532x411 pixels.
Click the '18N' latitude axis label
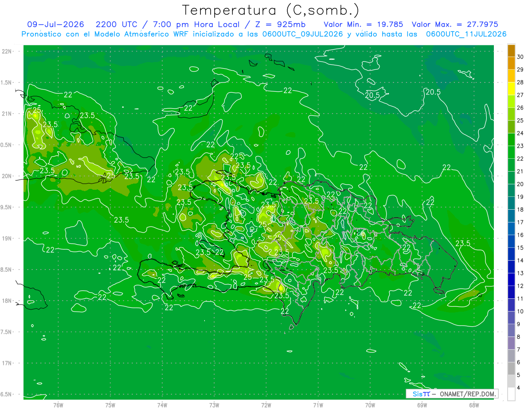(7, 301)
